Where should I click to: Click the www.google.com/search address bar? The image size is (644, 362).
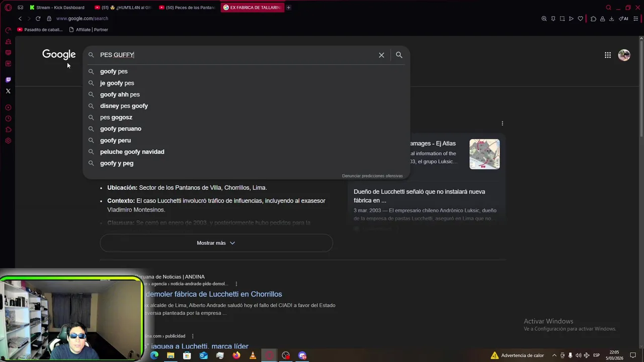pyautogui.click(x=82, y=19)
